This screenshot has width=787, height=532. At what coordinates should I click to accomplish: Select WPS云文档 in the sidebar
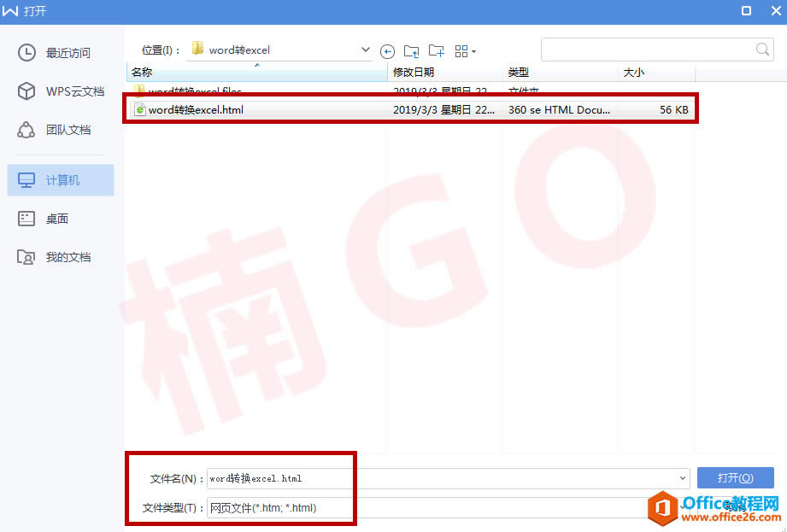pos(60,91)
